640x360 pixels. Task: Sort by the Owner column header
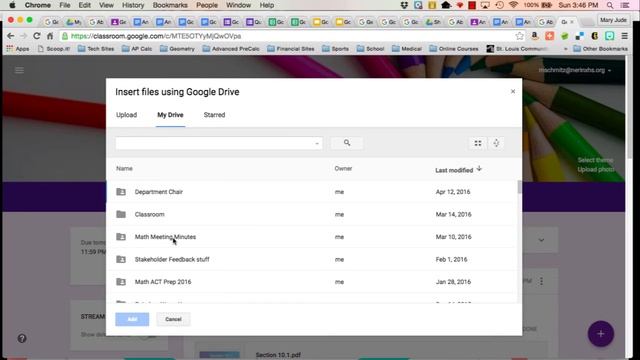coord(343,169)
